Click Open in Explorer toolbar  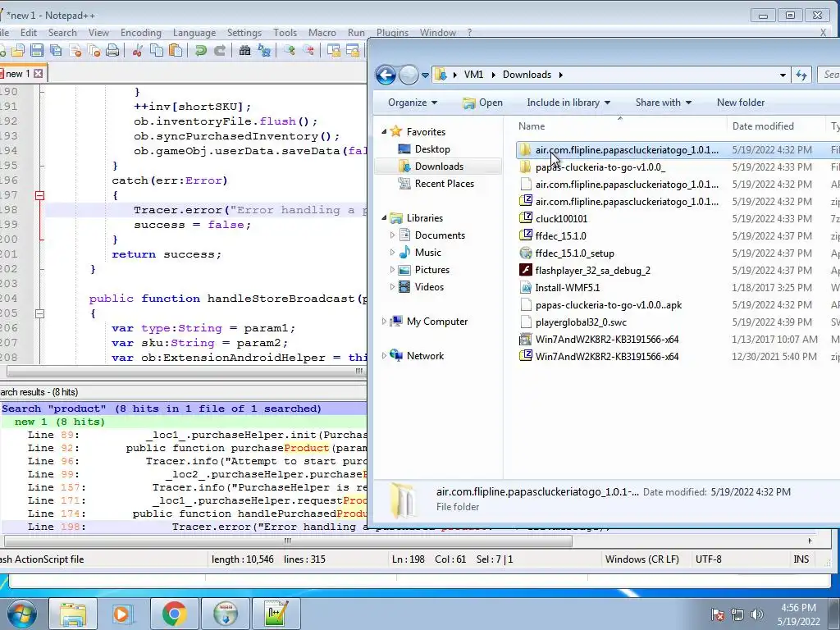coord(482,103)
